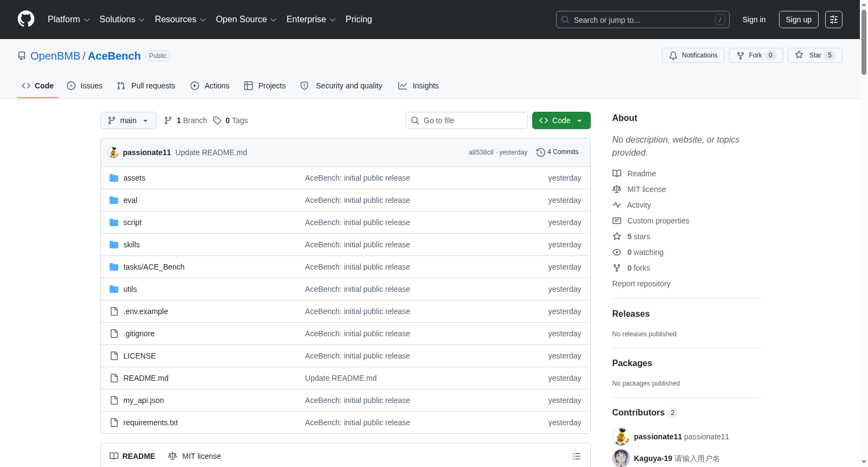Click the pulse icon next to Activity
The width and height of the screenshot is (868, 467).
point(617,205)
